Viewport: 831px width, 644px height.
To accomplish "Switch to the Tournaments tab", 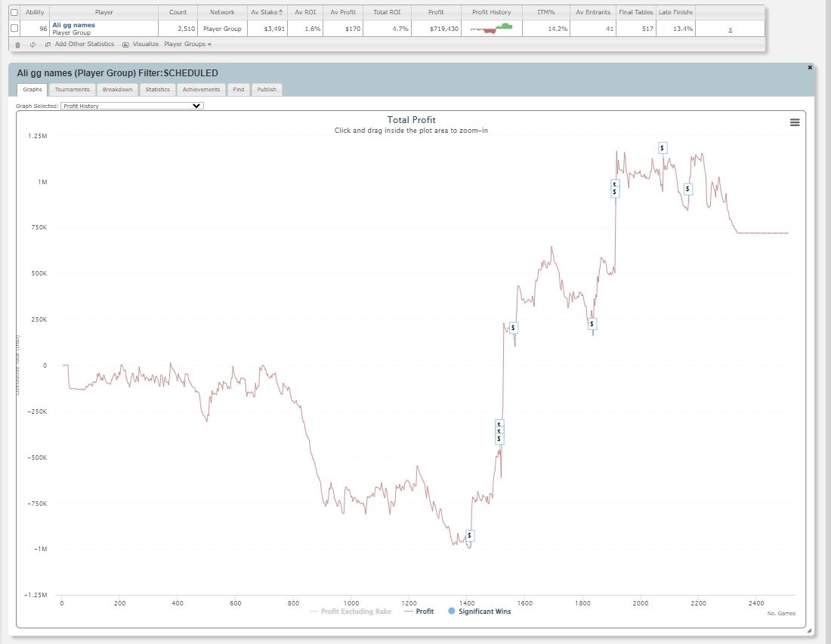I will pos(73,89).
